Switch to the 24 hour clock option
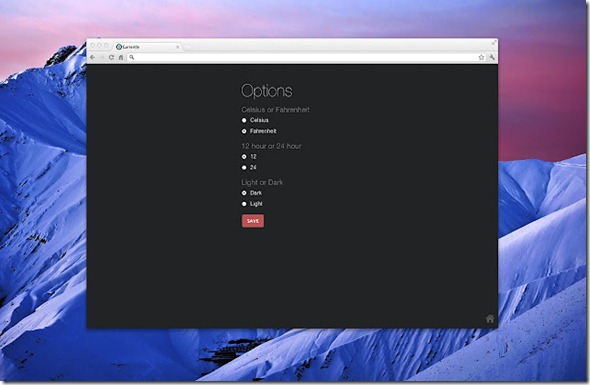590x385 pixels. pyautogui.click(x=244, y=167)
